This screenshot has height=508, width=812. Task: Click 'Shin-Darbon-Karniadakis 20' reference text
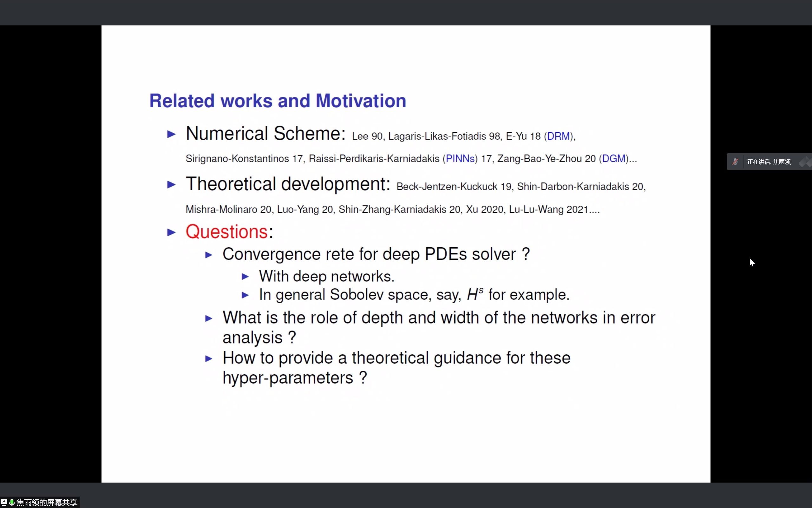[580, 187]
